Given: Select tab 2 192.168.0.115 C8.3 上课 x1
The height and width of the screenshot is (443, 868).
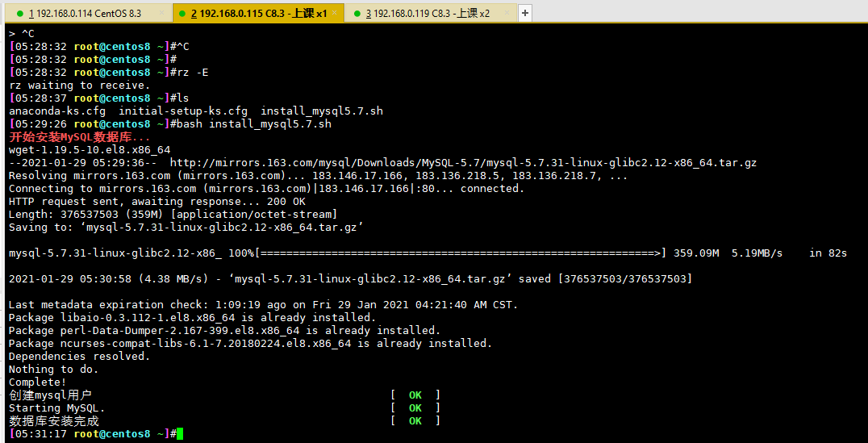Looking at the screenshot, I should [258, 13].
